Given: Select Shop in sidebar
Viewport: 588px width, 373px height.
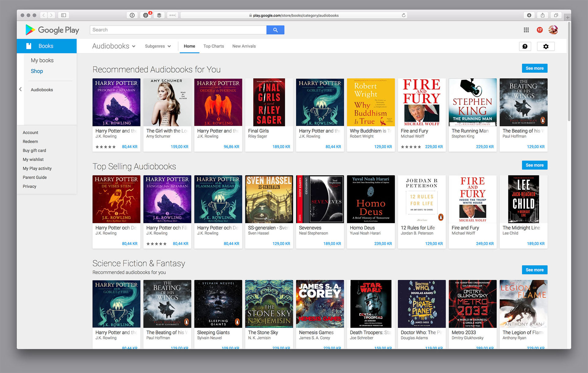Looking at the screenshot, I should 37,71.
